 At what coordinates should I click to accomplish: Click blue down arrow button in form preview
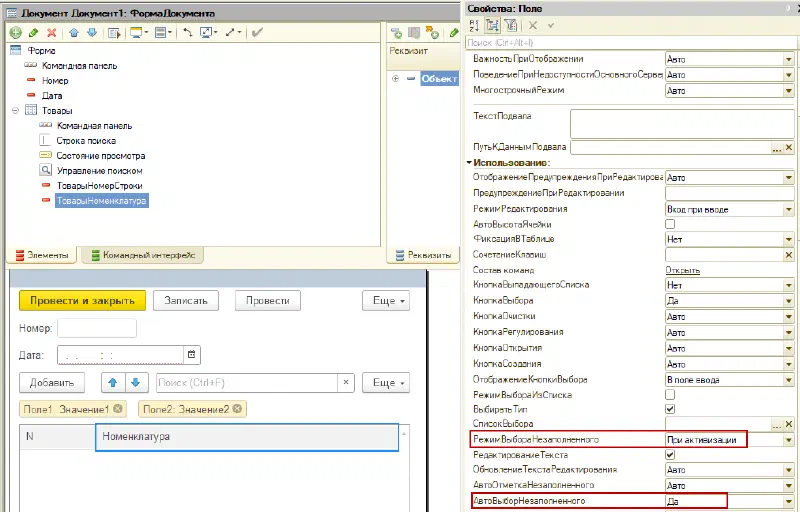[x=136, y=382]
